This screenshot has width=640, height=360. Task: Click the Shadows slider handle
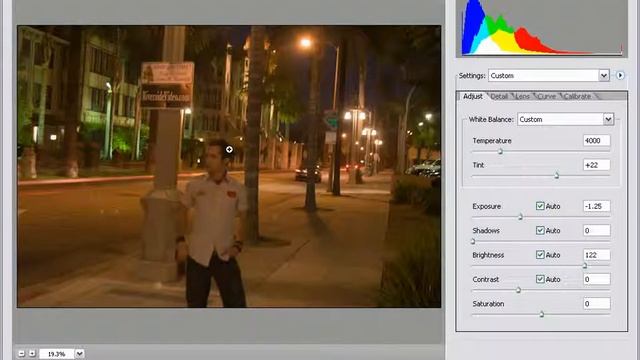(x=473, y=241)
